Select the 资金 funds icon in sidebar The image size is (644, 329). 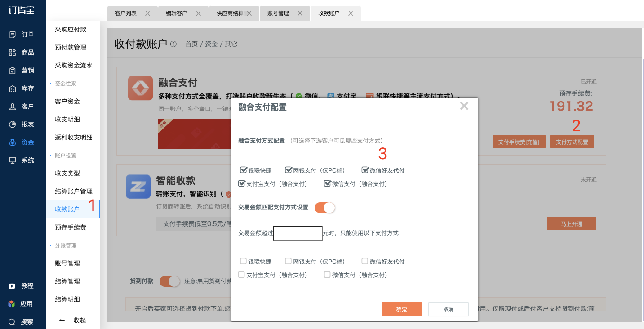[x=13, y=142]
